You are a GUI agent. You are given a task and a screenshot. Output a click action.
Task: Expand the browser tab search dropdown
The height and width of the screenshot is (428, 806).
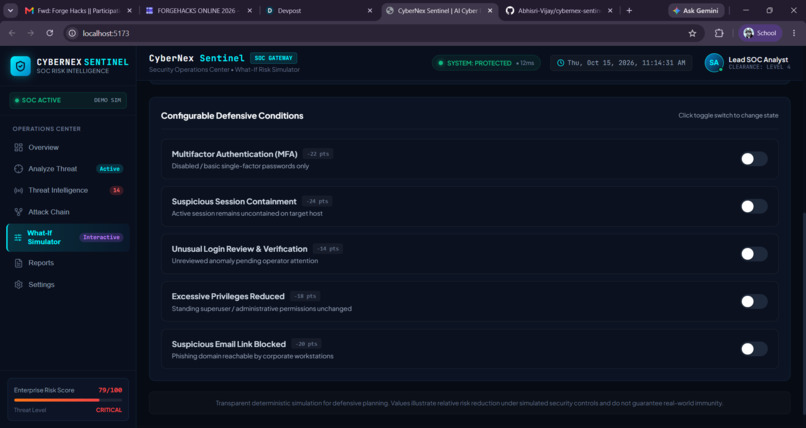[x=10, y=10]
